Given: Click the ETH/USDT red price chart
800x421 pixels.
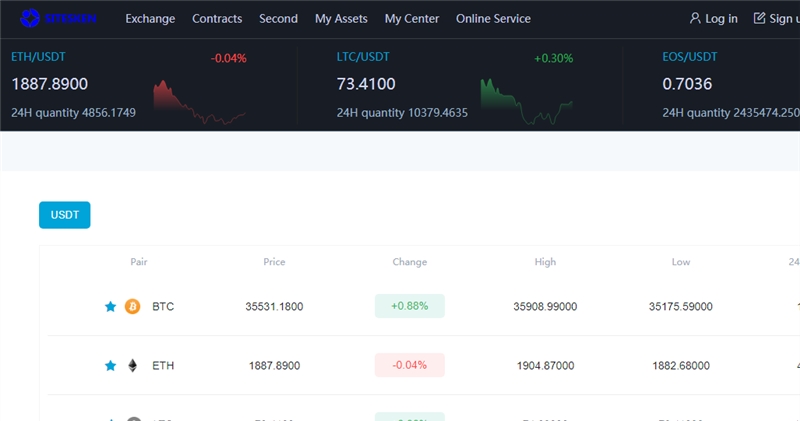Looking at the screenshot, I should (x=200, y=104).
